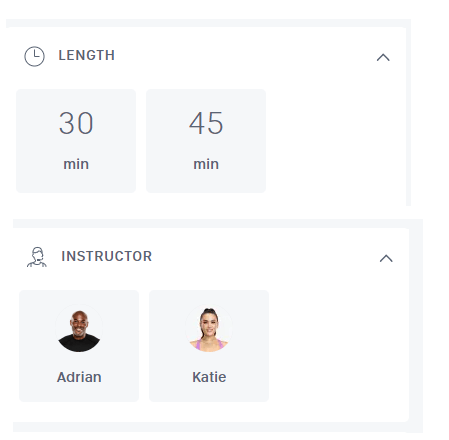
Task: Toggle the 30 min length filter
Action: tap(76, 141)
